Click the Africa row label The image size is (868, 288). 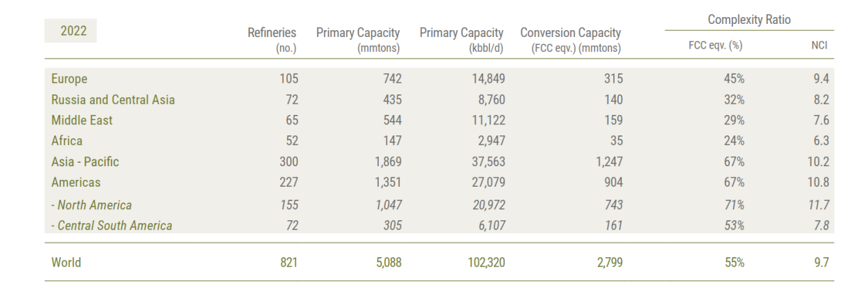pos(66,141)
